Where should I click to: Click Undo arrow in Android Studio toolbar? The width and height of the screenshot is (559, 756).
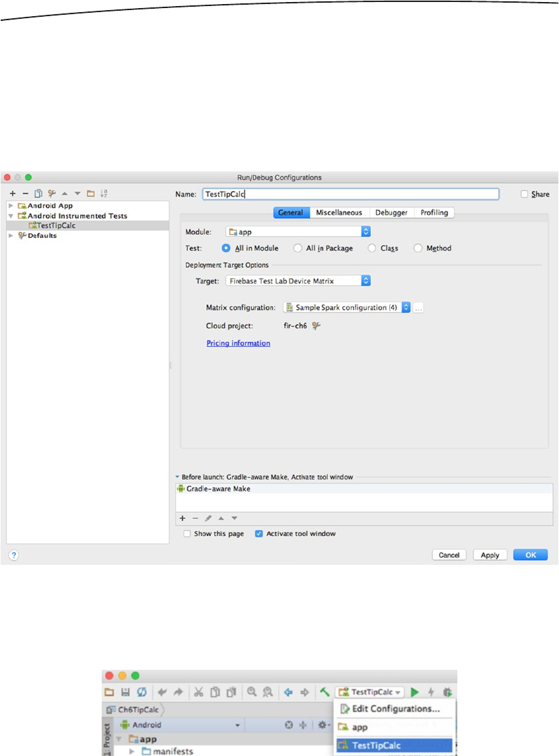(x=162, y=692)
